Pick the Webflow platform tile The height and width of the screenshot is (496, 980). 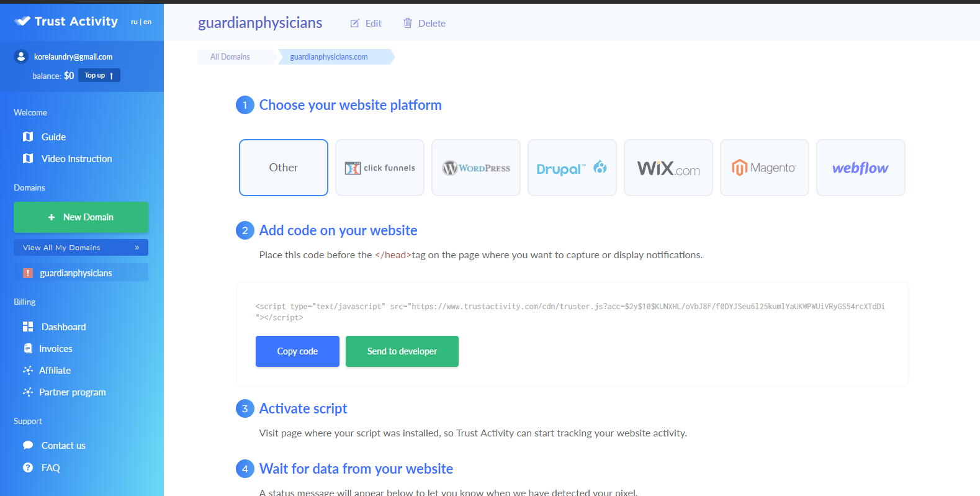[x=860, y=168]
